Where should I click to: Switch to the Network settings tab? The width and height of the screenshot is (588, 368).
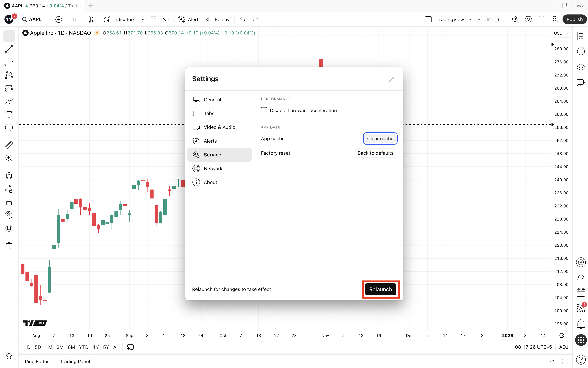click(x=213, y=168)
